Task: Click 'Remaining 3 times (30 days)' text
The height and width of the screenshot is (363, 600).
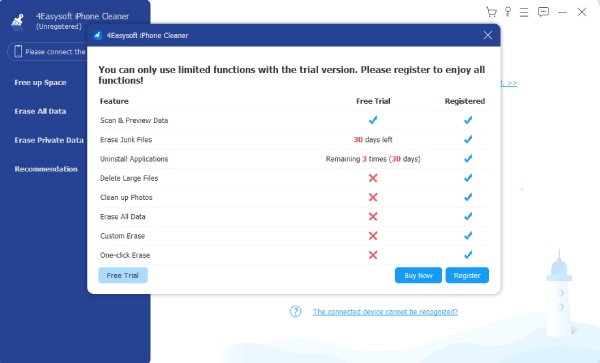Action: tap(373, 159)
